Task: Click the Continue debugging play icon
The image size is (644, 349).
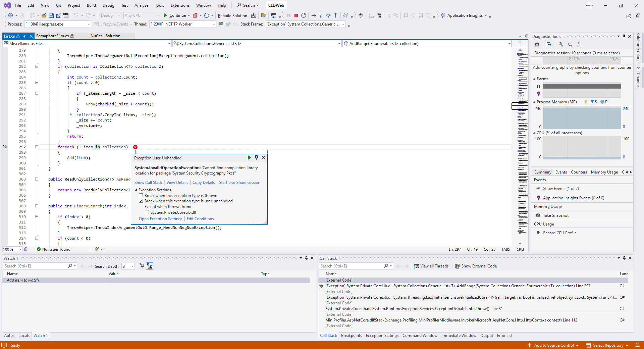Action: click(x=165, y=15)
